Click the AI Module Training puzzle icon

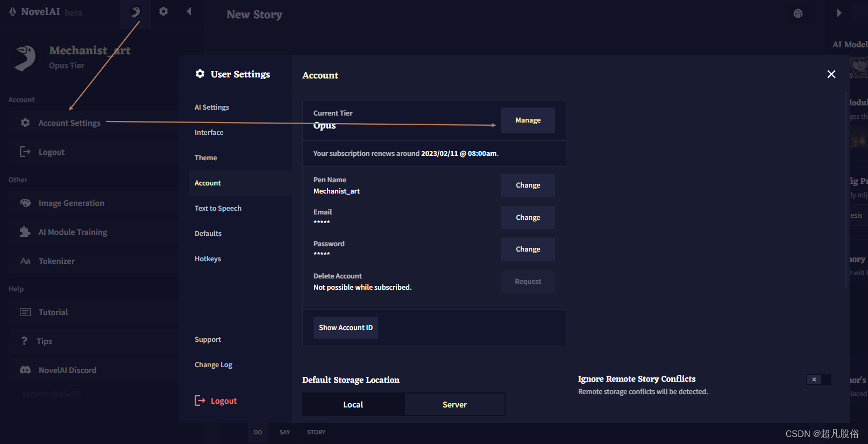[x=25, y=232]
